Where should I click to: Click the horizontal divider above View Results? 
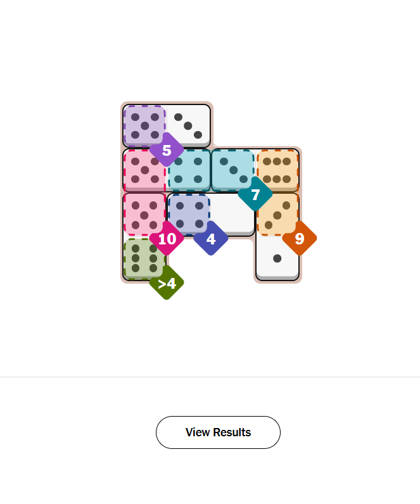coord(210,377)
